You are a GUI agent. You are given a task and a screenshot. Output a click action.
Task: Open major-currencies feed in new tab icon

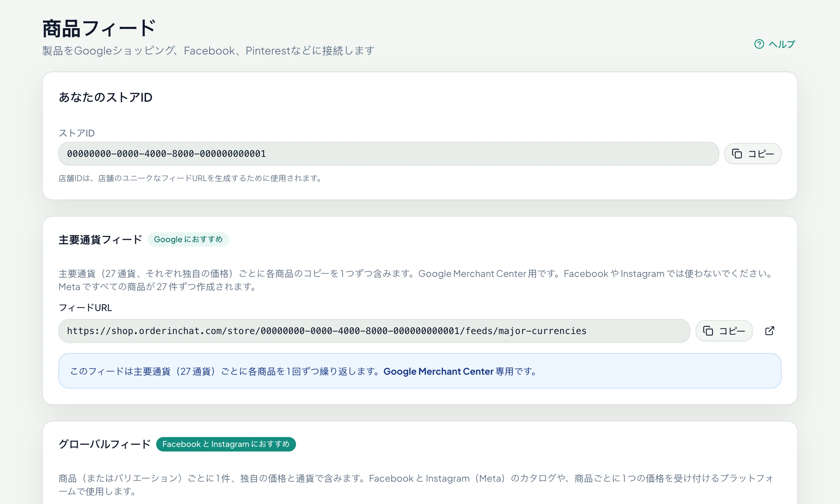(x=770, y=331)
